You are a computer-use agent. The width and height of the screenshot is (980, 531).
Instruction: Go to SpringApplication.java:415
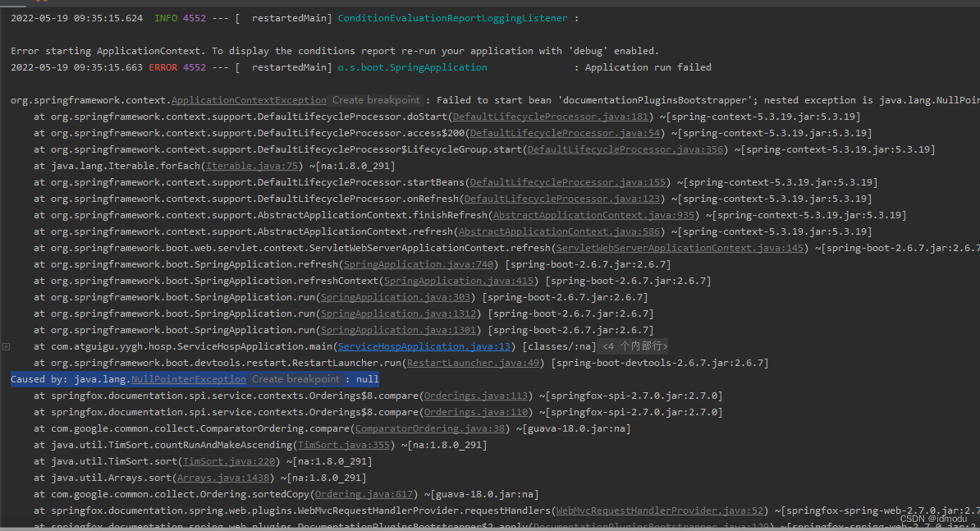pyautogui.click(x=459, y=281)
